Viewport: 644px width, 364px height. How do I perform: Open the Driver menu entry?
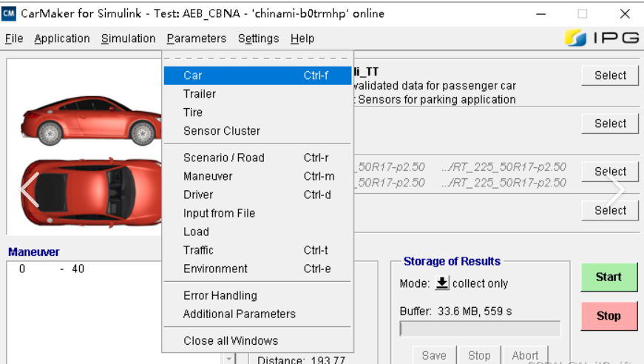point(257,195)
